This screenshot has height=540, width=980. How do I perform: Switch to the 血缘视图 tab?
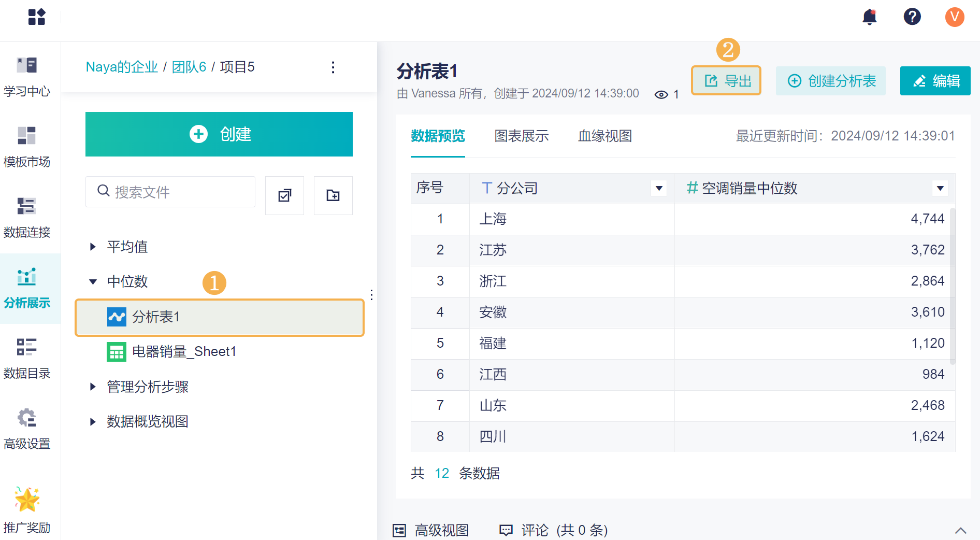pyautogui.click(x=604, y=136)
